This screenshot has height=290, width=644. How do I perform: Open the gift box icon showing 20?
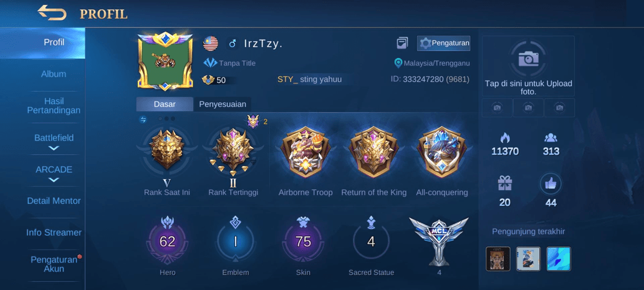click(505, 183)
